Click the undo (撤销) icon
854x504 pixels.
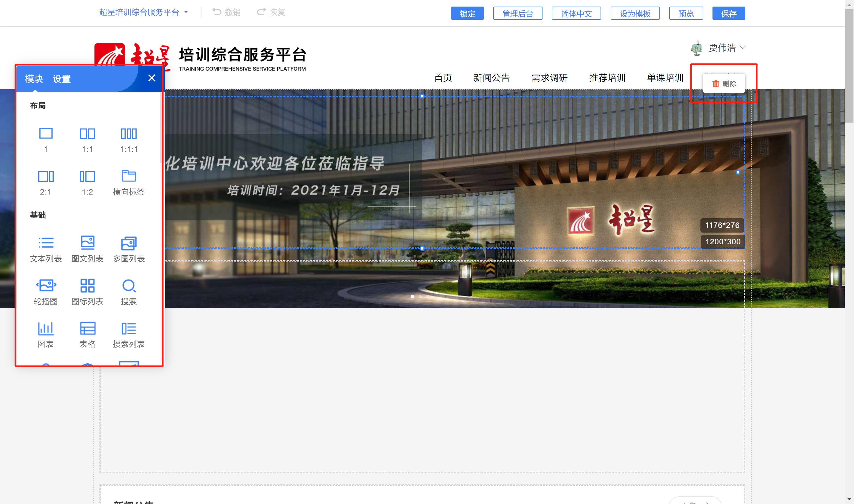(x=217, y=12)
